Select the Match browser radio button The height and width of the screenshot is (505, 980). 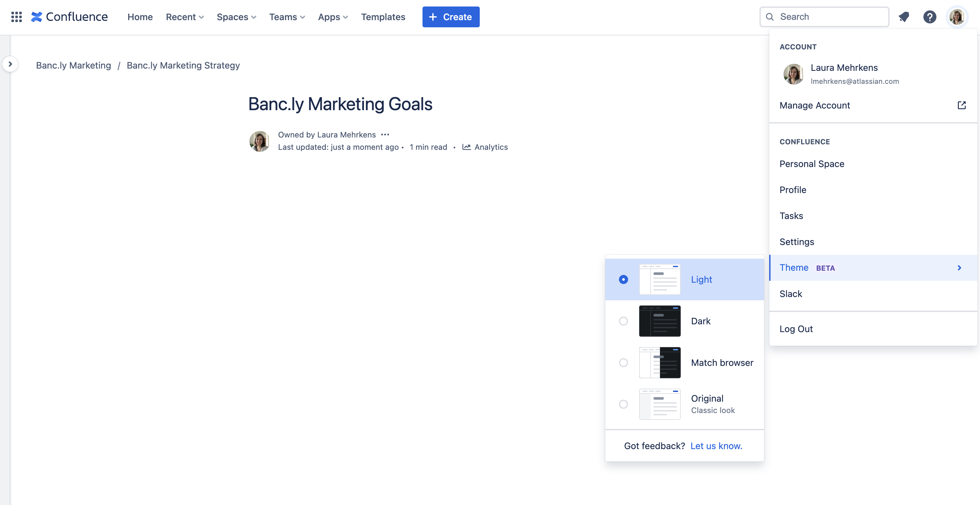tap(623, 363)
